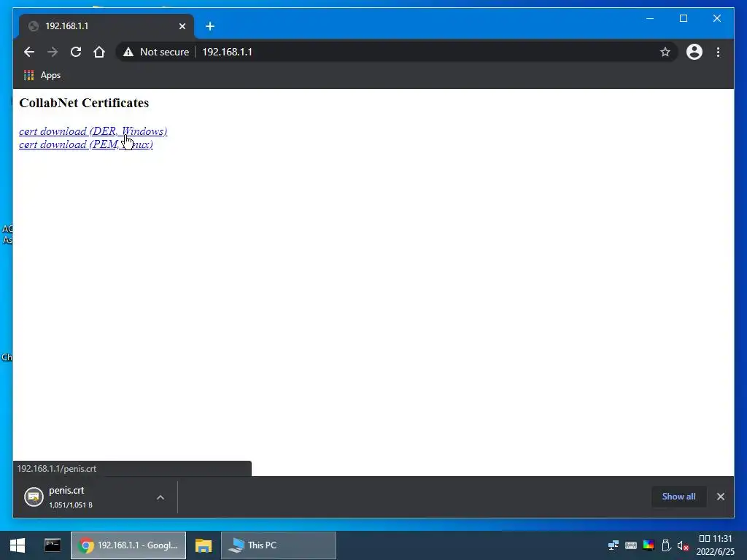Download the DER Windows certificate link
Screen dimensions: 747x560
point(93,131)
